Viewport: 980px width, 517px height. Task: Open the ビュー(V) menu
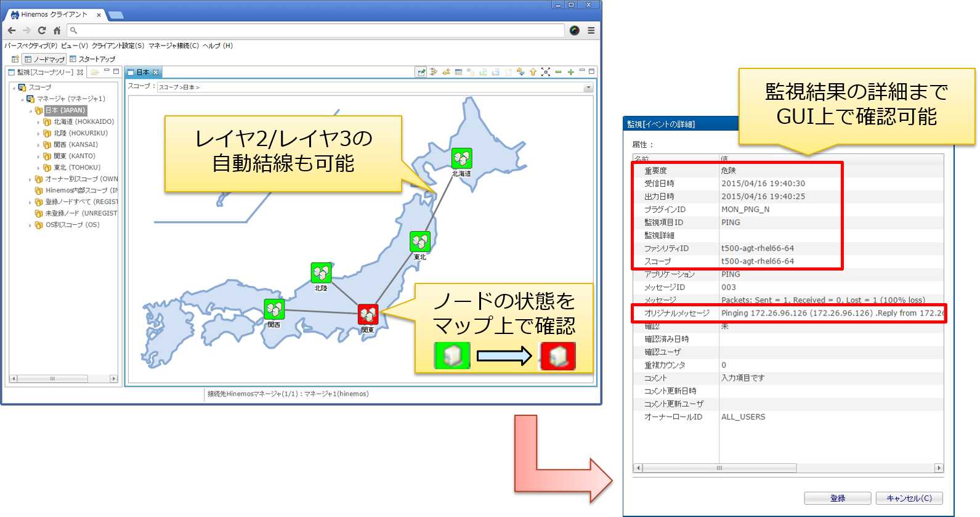[x=75, y=46]
